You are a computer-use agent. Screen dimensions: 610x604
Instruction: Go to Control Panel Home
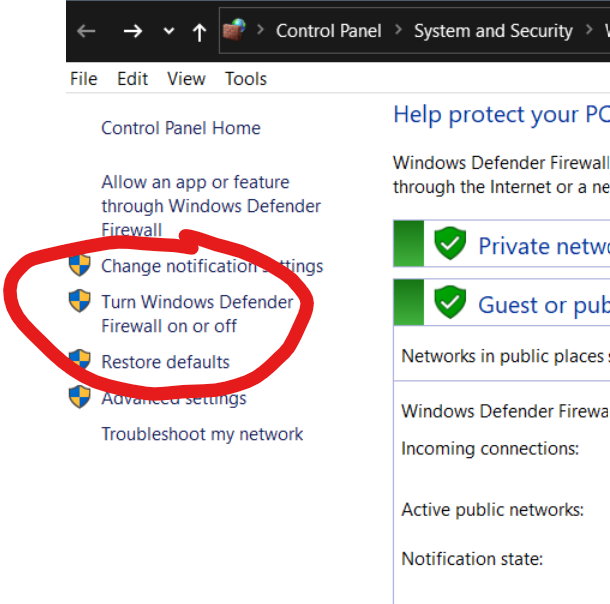181,128
